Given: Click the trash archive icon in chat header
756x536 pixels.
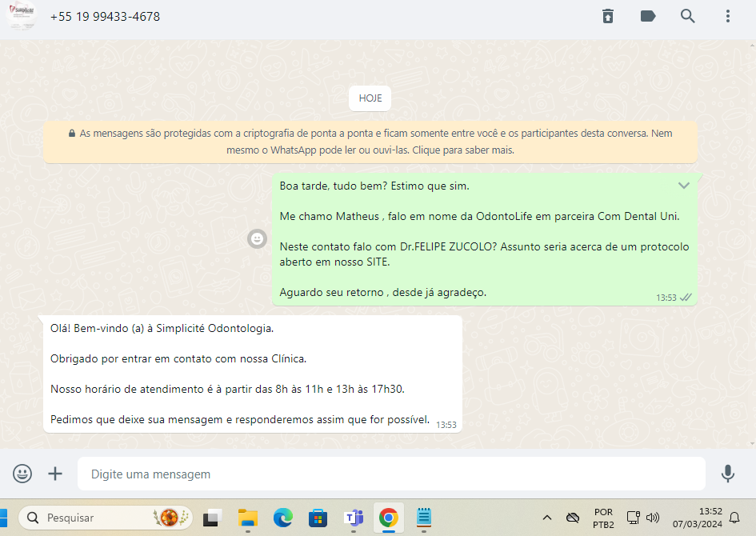Looking at the screenshot, I should (608, 16).
